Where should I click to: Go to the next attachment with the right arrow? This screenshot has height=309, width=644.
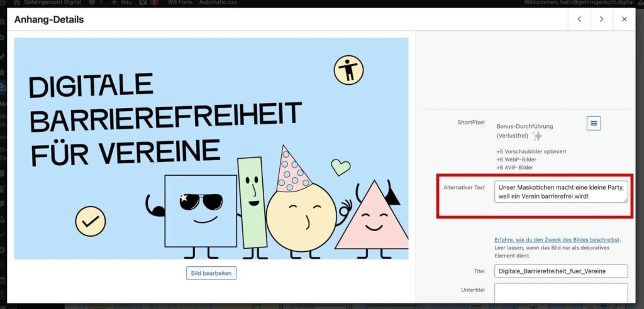[601, 19]
